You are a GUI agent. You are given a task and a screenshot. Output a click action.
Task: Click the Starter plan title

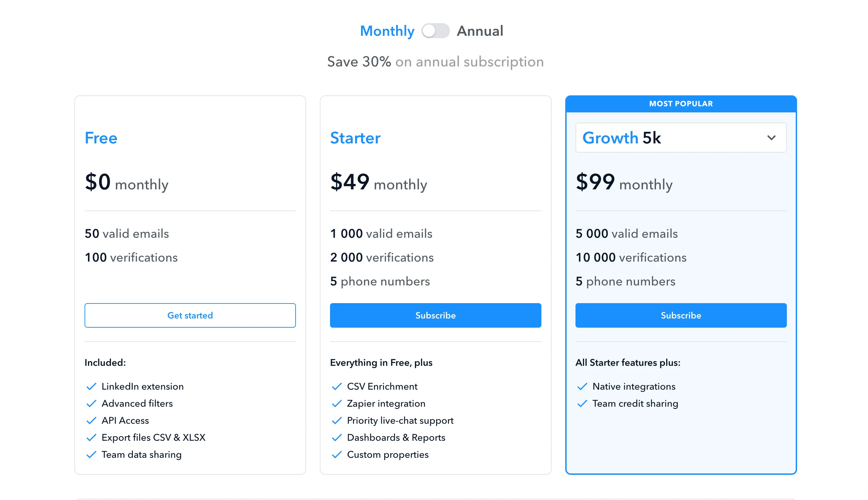coord(355,138)
